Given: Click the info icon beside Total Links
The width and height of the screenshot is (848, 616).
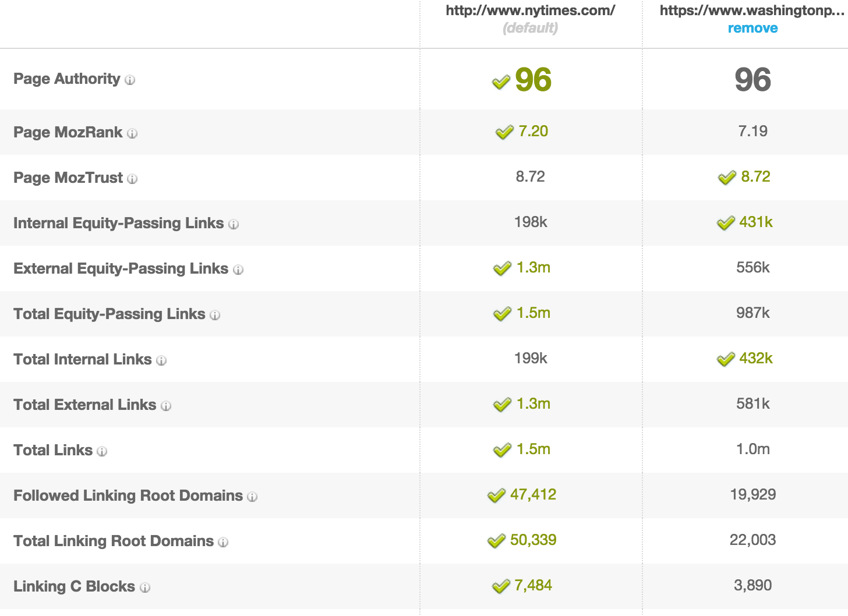Looking at the screenshot, I should pos(102,452).
